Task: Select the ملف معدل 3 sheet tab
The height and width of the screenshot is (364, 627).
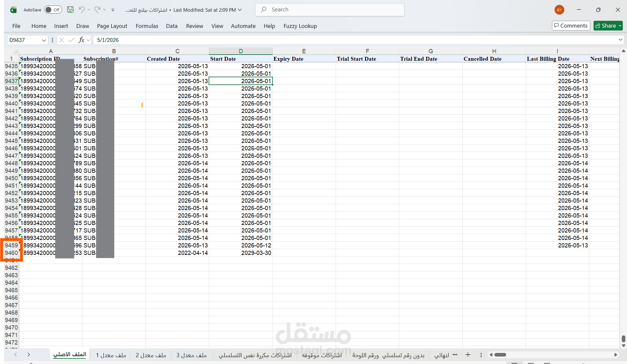Action: coord(191,355)
